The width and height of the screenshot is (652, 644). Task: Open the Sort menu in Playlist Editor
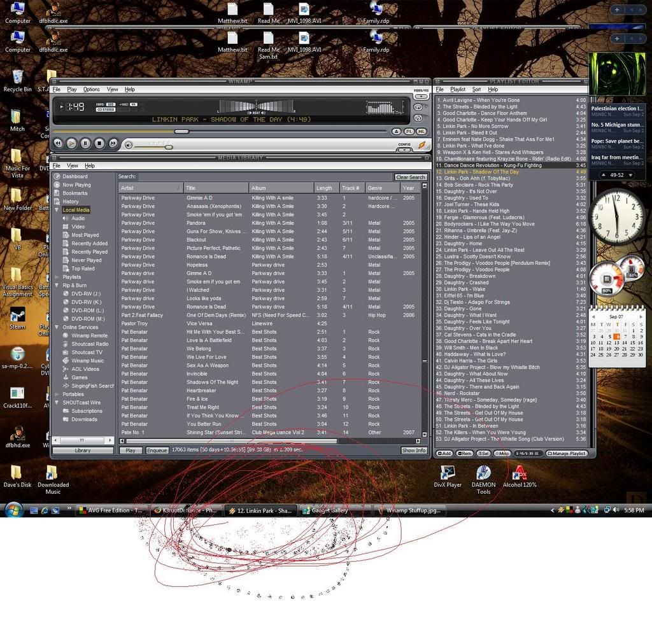coord(476,89)
